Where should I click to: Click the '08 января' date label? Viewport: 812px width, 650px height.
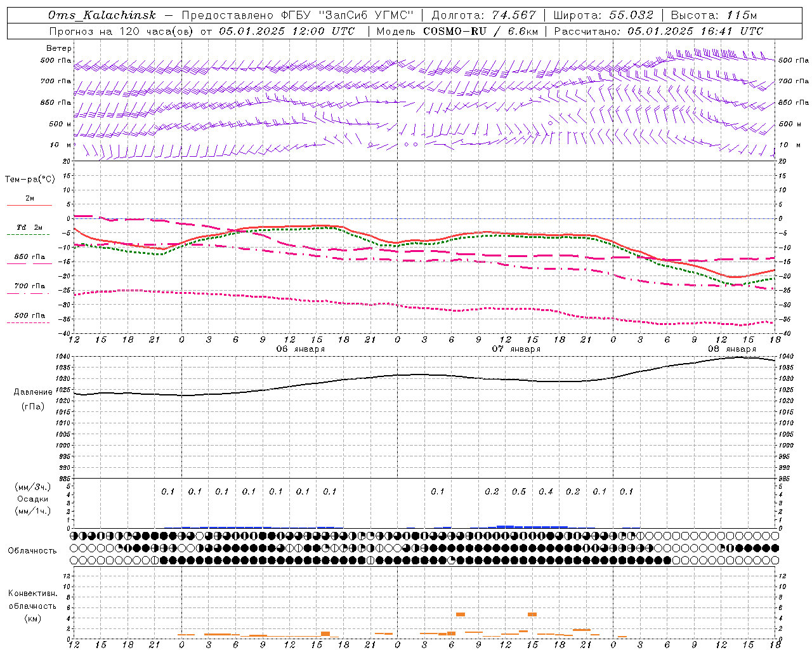click(731, 349)
